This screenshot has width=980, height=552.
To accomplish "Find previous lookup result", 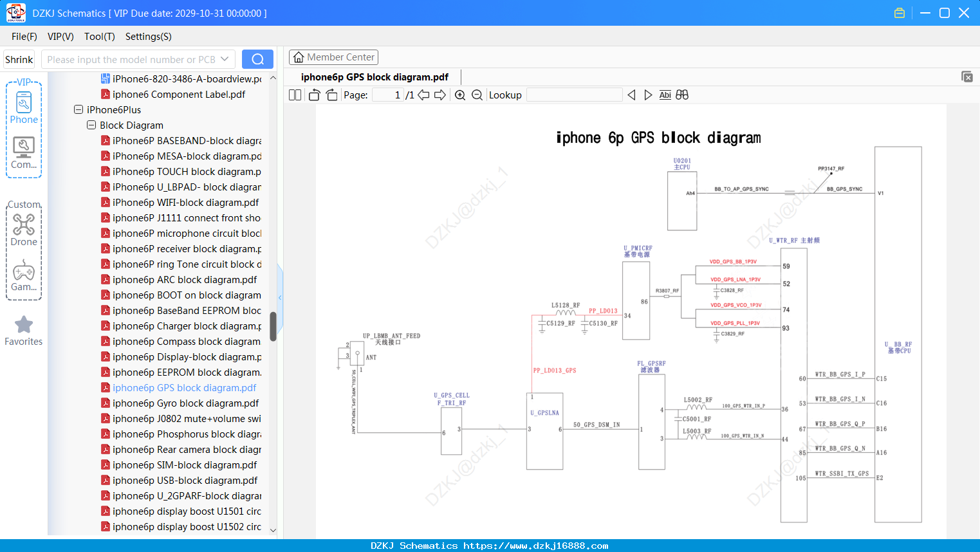I will (x=631, y=95).
